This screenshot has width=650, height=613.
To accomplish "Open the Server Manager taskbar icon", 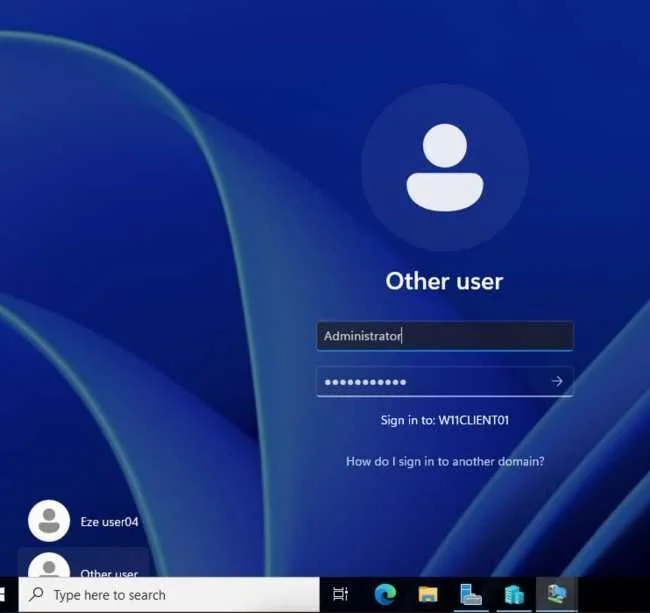I will click(x=471, y=595).
